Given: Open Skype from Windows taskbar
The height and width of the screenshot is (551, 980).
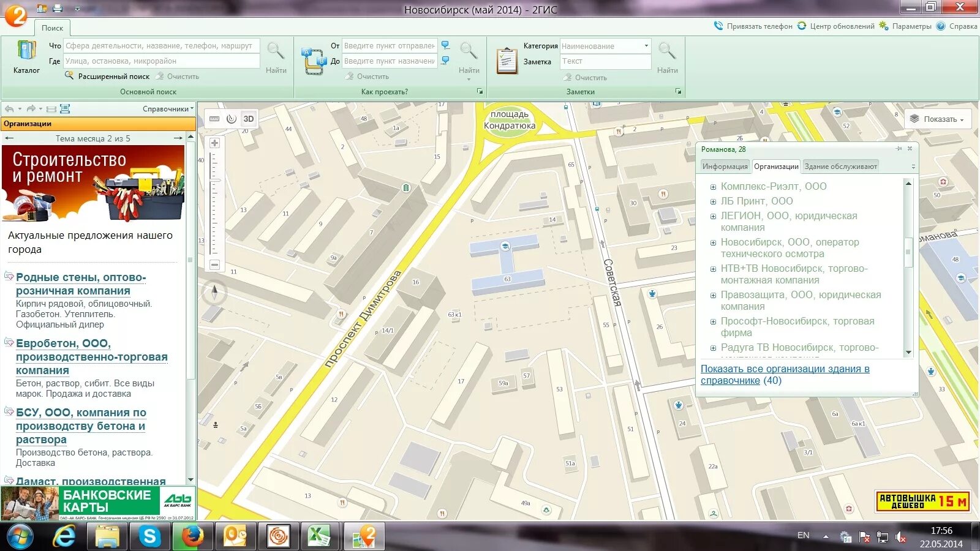Looking at the screenshot, I should pos(149,537).
